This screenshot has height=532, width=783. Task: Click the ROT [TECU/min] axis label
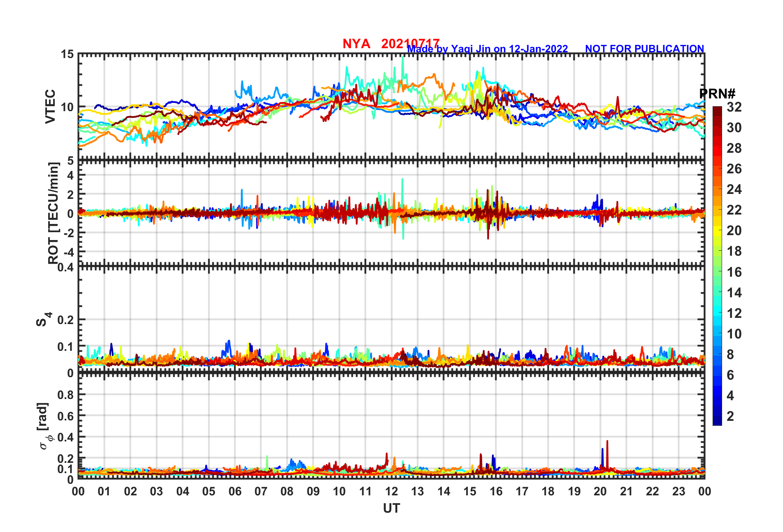pyautogui.click(x=54, y=213)
